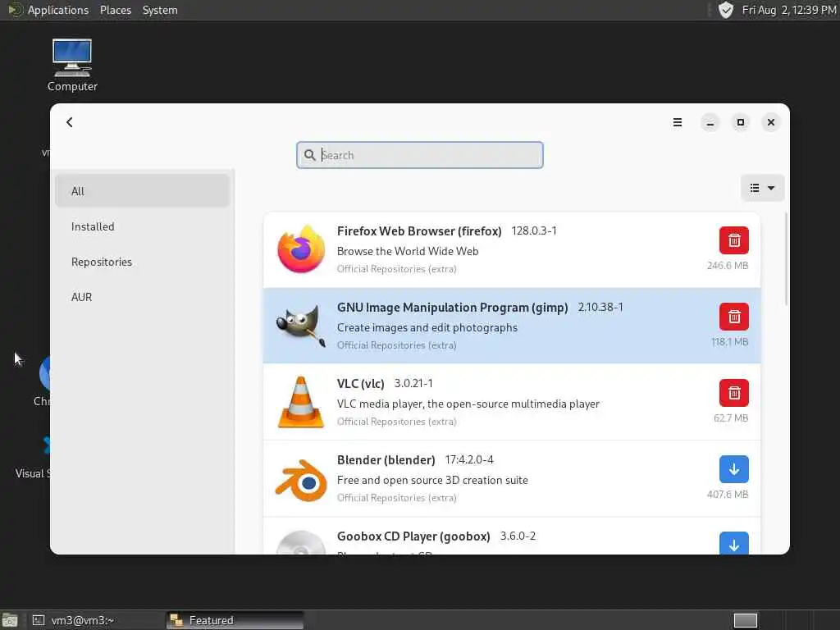Screen dimensions: 840x630
Task: Click Blender version 17:4.2.0-4
Action: coord(469,459)
